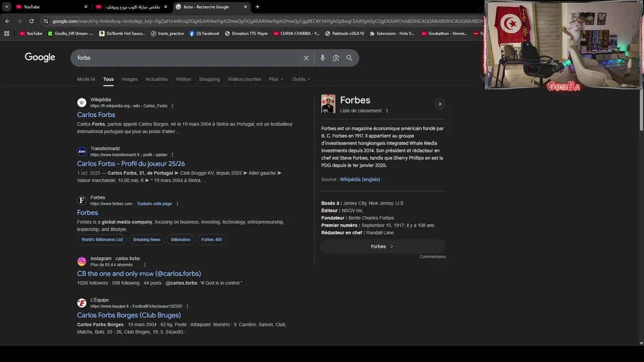Open World's Billionaires List chip
This screenshot has width=644, height=362.
(x=102, y=239)
